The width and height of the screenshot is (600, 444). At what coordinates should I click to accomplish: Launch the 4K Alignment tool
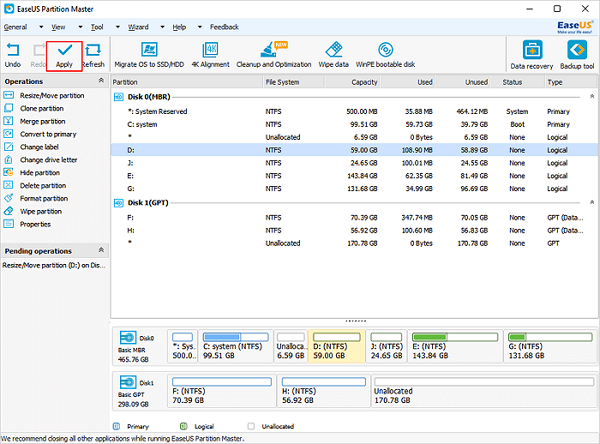tap(210, 56)
